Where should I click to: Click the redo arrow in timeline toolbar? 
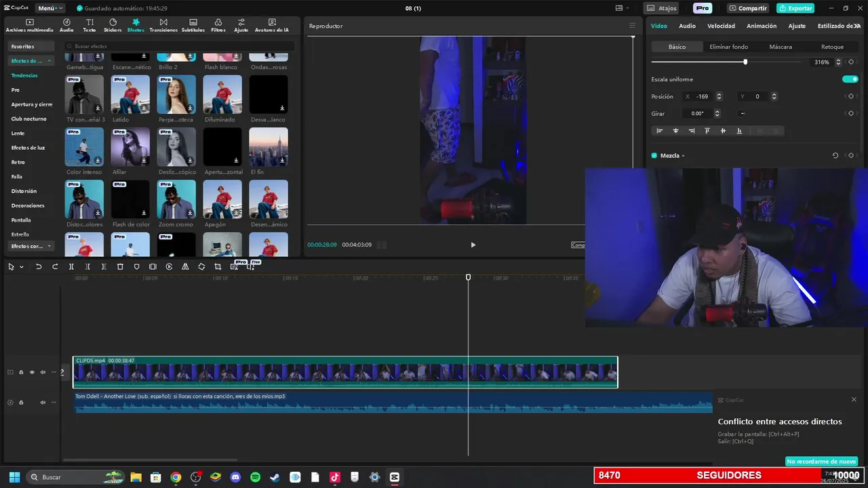55,267
